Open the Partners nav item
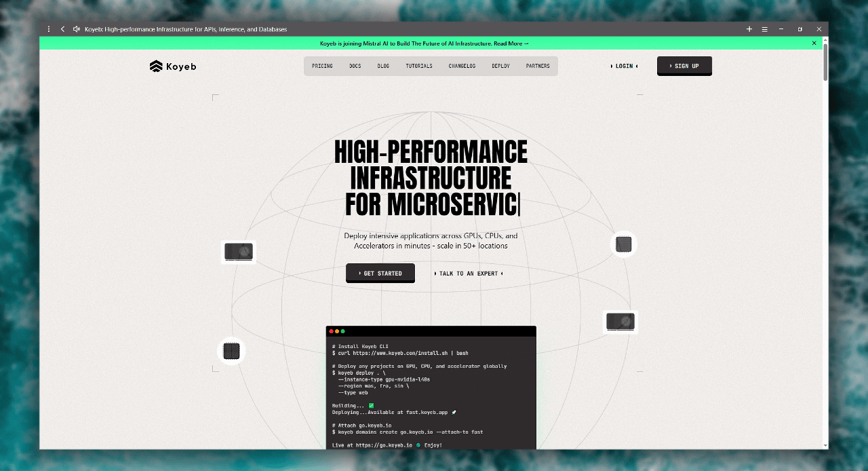This screenshot has height=471, width=868. (538, 66)
